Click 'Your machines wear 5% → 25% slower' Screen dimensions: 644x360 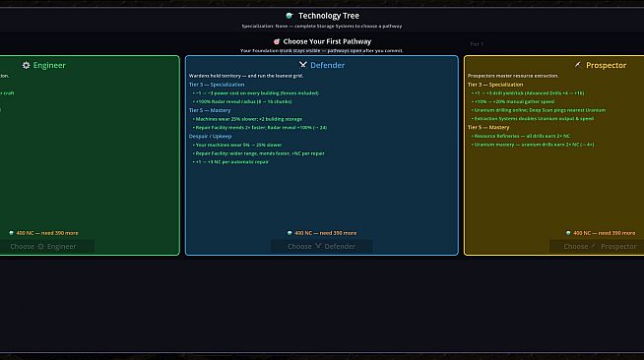click(x=237, y=145)
